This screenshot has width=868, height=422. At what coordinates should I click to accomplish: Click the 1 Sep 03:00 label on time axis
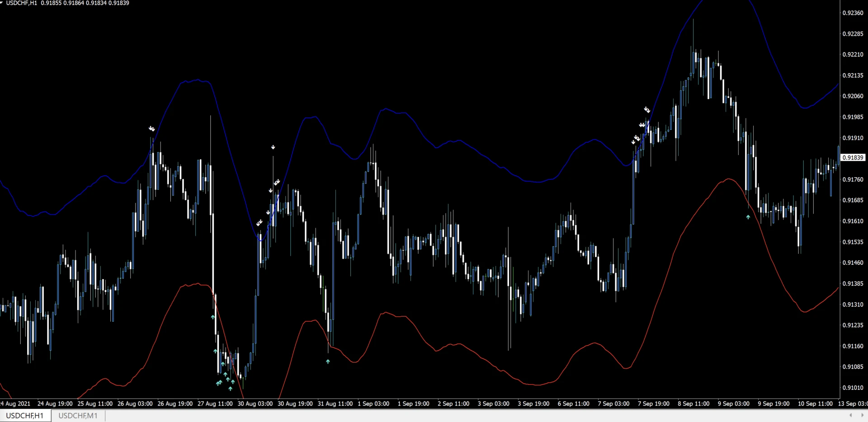373,403
